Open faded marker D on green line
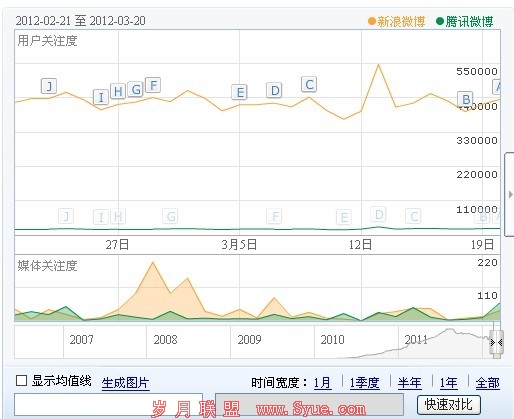514x419 pixels. pyautogui.click(x=379, y=214)
